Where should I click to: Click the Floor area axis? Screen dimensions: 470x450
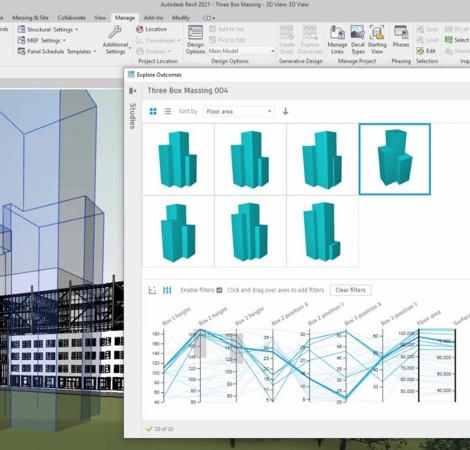[419, 365]
